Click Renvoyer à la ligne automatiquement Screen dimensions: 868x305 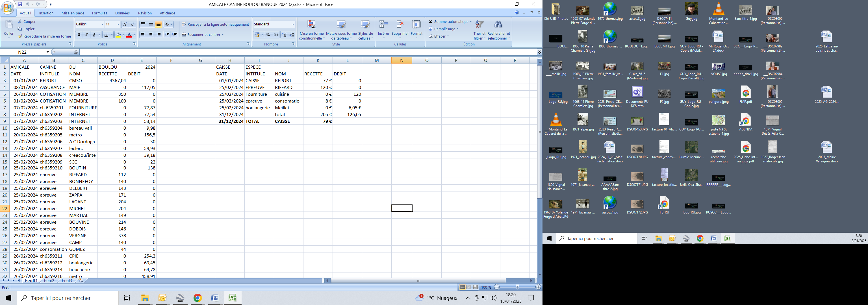pyautogui.click(x=215, y=24)
